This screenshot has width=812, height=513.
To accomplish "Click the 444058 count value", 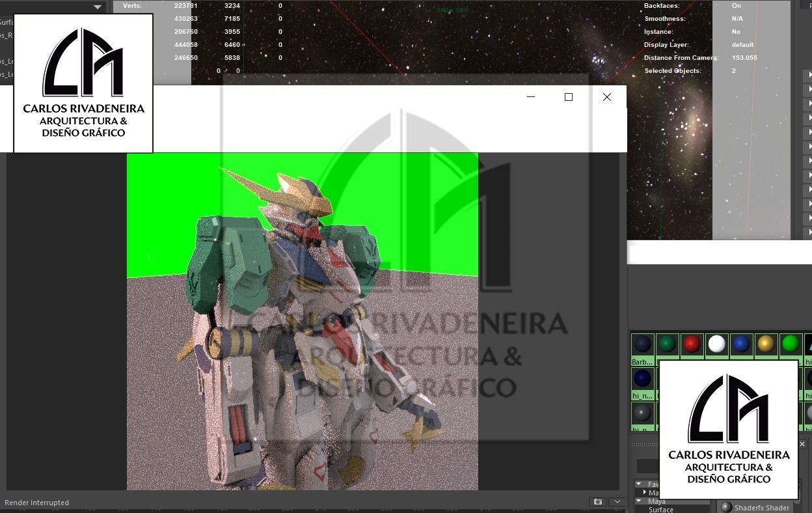I will [x=186, y=45].
